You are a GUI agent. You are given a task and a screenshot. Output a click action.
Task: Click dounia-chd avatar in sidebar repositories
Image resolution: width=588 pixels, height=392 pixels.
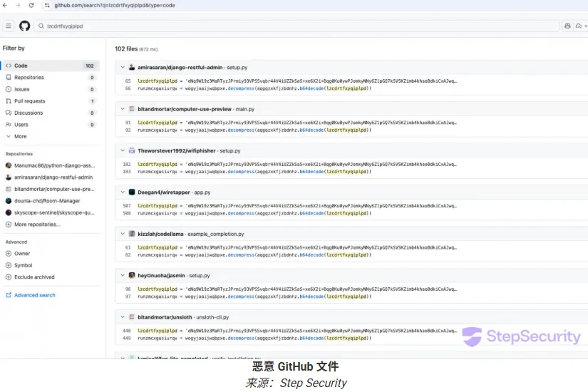[9, 201]
